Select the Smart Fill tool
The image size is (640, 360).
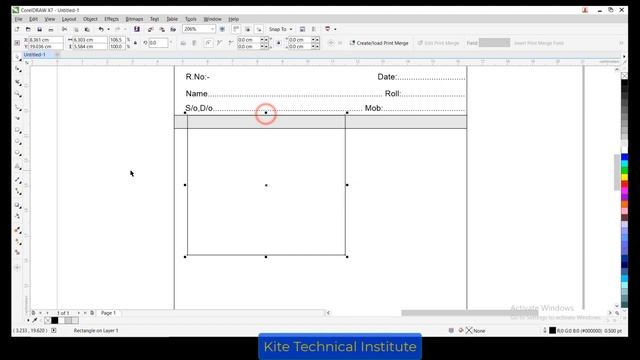point(18,252)
